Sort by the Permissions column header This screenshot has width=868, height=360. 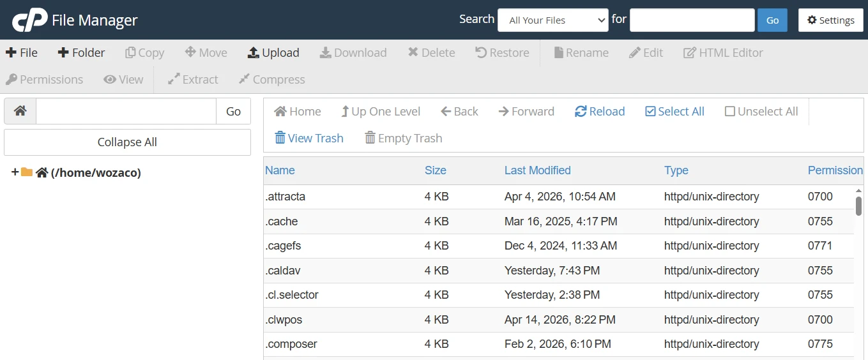tap(835, 170)
